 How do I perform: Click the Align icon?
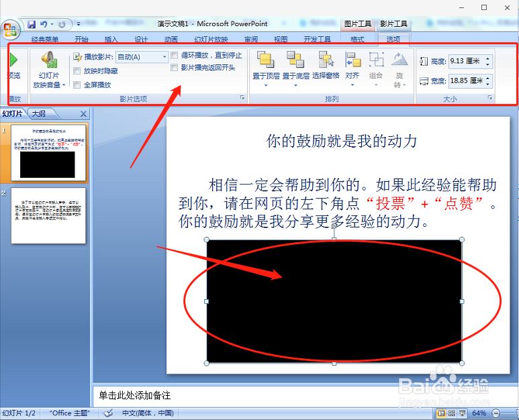(352, 60)
